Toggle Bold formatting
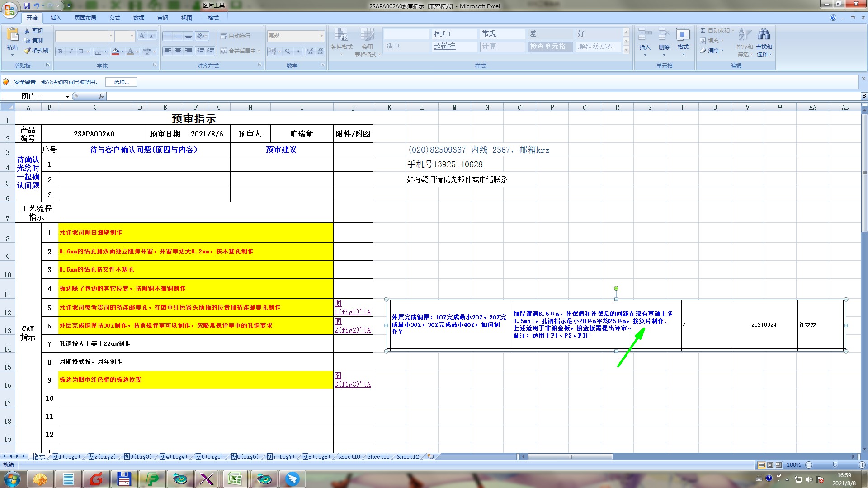 tap(60, 52)
